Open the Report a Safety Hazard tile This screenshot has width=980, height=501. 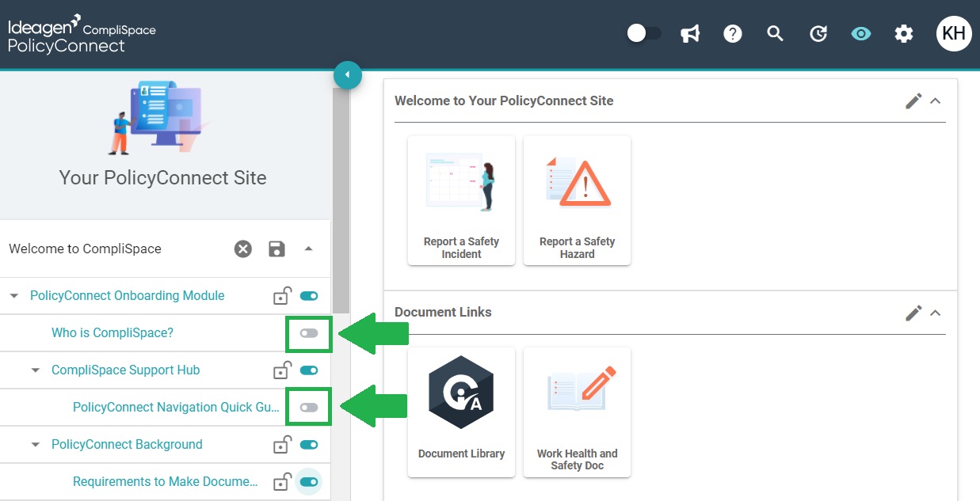tap(577, 200)
